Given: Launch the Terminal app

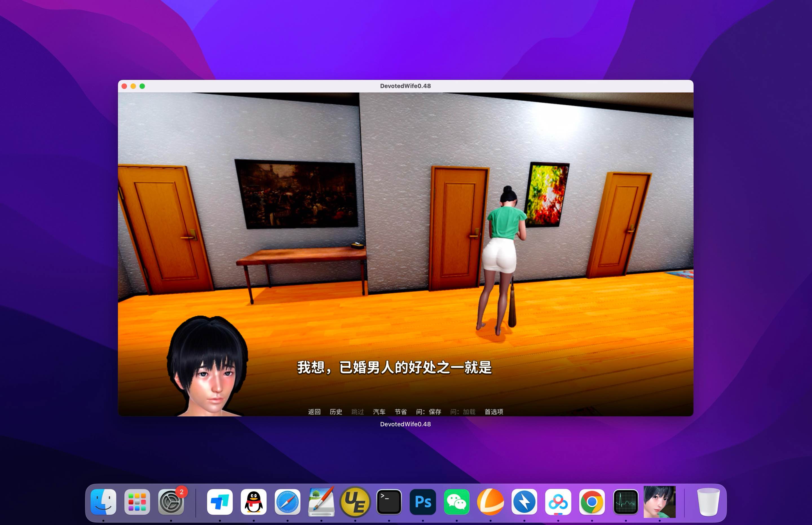Looking at the screenshot, I should [389, 502].
